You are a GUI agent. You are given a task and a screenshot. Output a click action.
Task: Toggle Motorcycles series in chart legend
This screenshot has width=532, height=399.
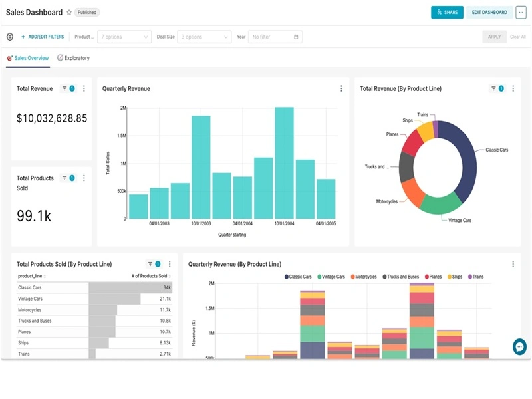tap(364, 276)
